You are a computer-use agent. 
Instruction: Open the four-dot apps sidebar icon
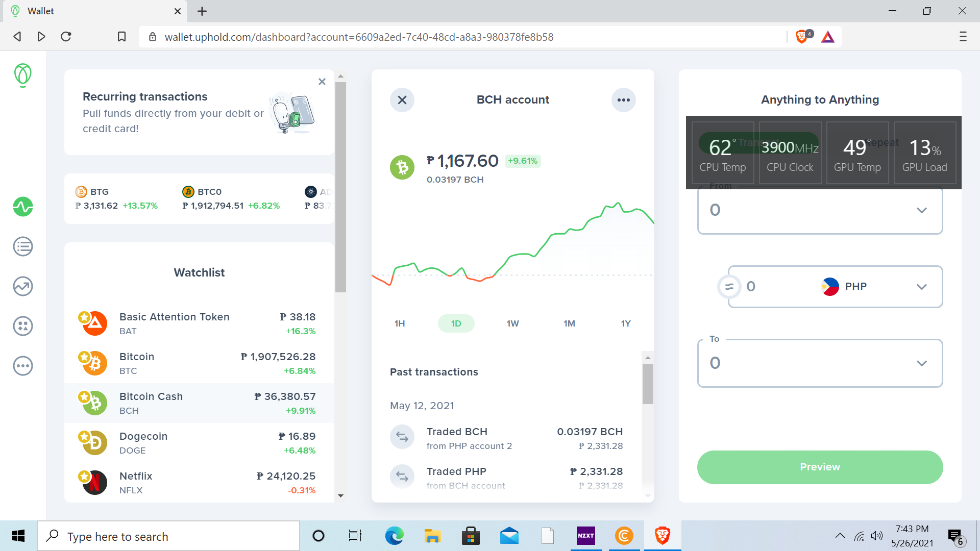pyautogui.click(x=23, y=326)
